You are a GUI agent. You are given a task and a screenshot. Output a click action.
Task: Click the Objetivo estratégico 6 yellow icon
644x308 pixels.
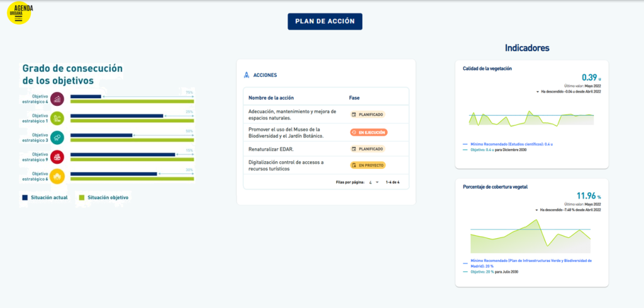click(57, 176)
